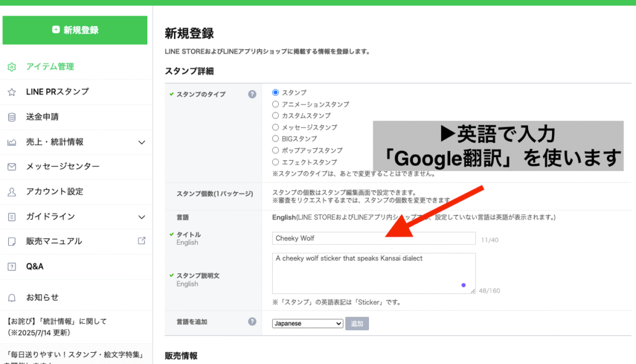Click the スタンプ説明文 description textarea
The width and height of the screenshot is (636, 364).
[373, 273]
